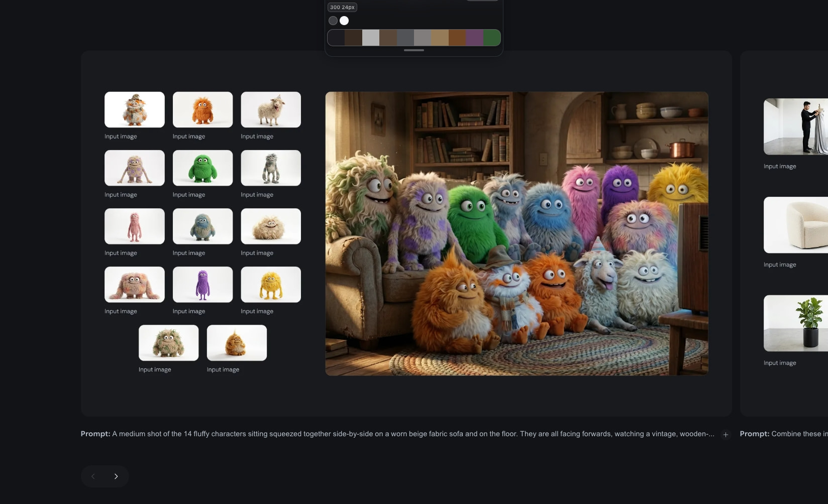This screenshot has width=828, height=504.
Task: Open the generated monsters-on-sofa result image
Action: 516,233
